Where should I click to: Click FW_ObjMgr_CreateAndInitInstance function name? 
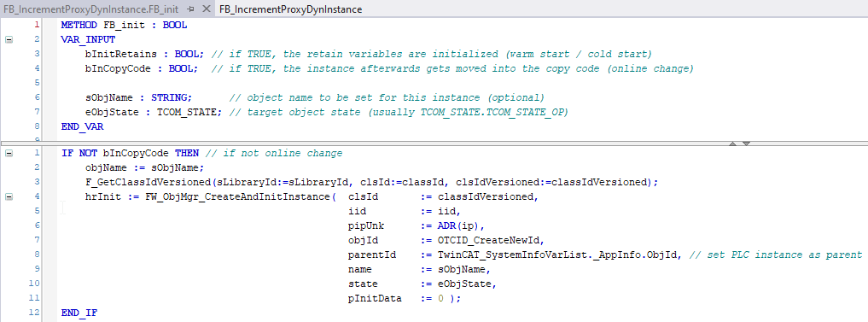tap(238, 196)
